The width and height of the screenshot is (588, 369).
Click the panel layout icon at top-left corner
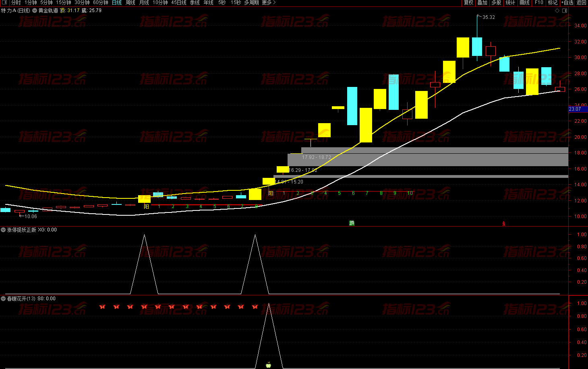click(x=4, y=2)
